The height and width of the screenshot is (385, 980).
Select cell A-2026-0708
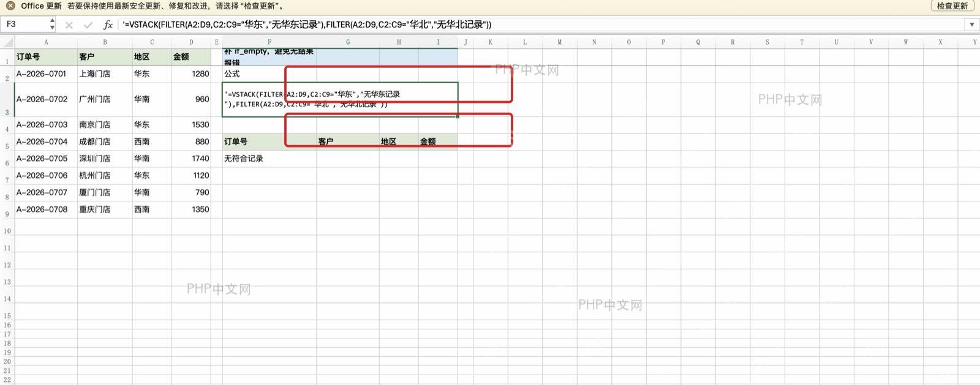pyautogui.click(x=46, y=210)
